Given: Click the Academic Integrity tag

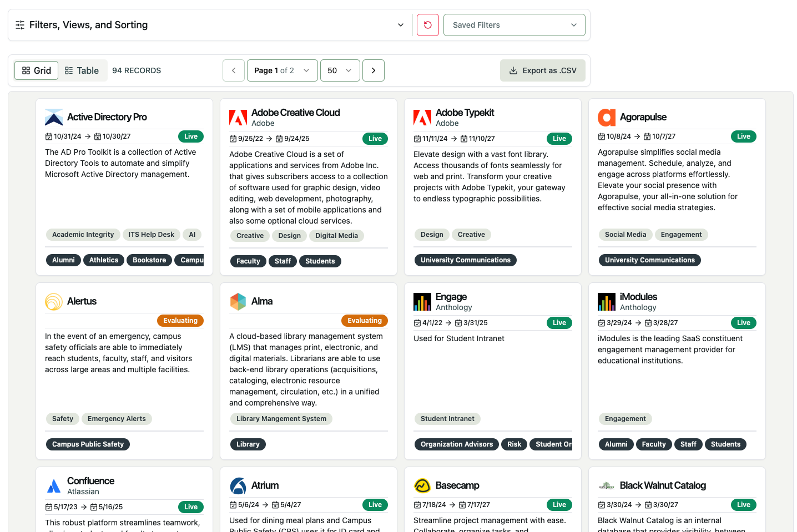Looking at the screenshot, I should pos(83,235).
